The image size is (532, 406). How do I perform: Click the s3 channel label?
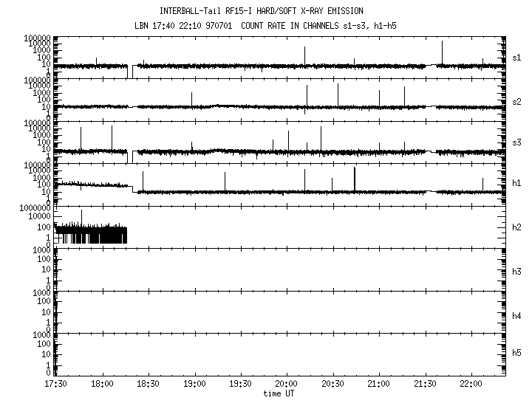pyautogui.click(x=517, y=142)
